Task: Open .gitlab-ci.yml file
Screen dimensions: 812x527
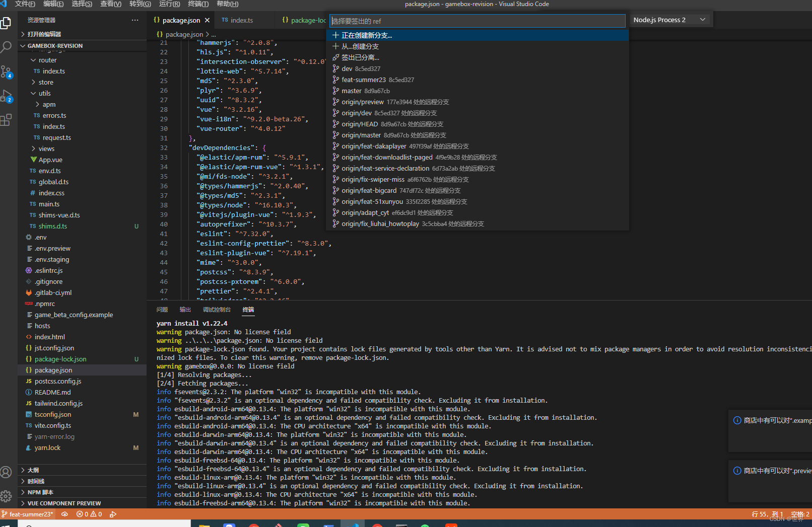Action: pos(53,292)
